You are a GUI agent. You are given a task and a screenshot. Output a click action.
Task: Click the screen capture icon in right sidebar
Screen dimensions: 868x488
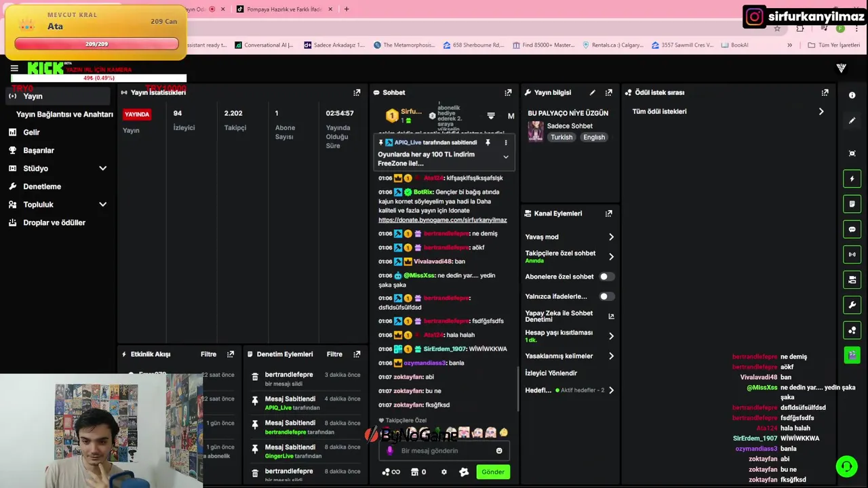[x=852, y=153]
